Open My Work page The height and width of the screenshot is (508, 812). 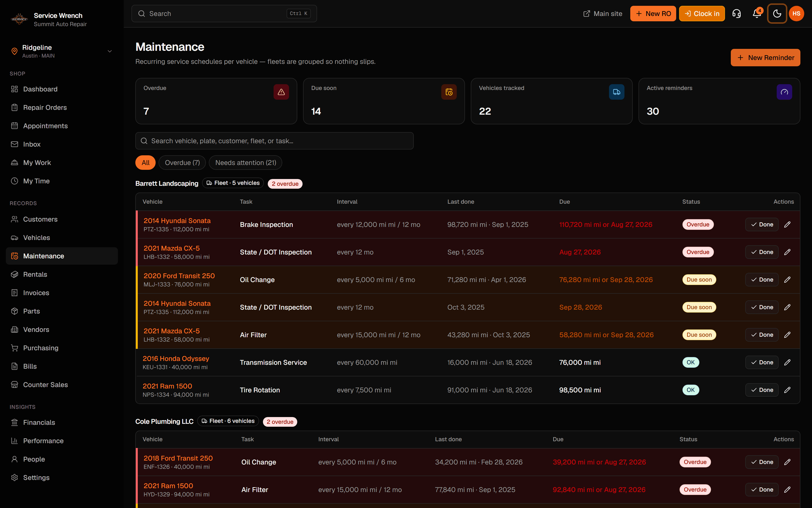62,163
